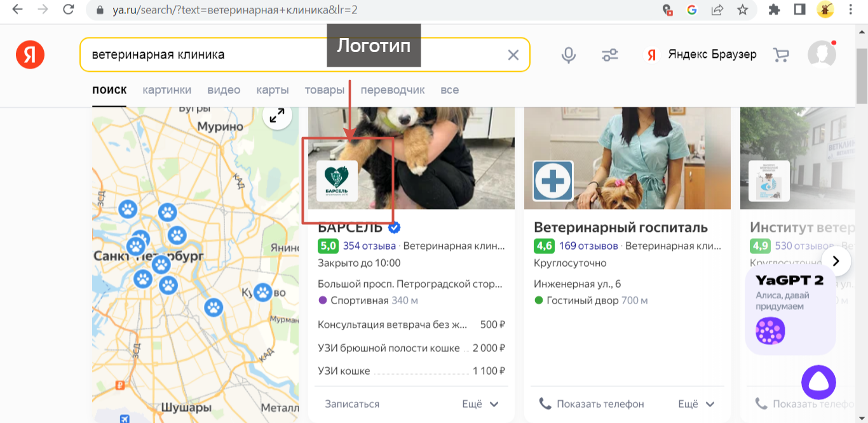Open Chrome three-dot menu
Image resolution: width=868 pixels, height=423 pixels.
point(851,10)
